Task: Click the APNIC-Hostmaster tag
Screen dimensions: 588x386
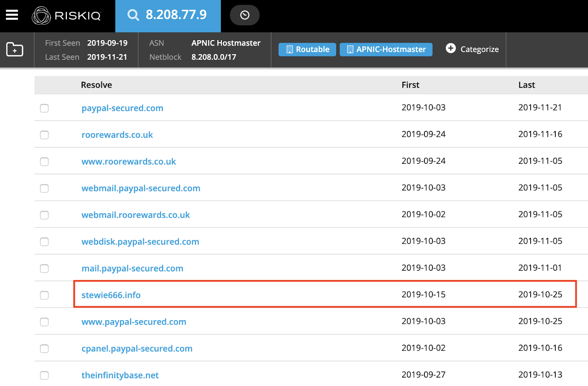Action: (x=386, y=50)
